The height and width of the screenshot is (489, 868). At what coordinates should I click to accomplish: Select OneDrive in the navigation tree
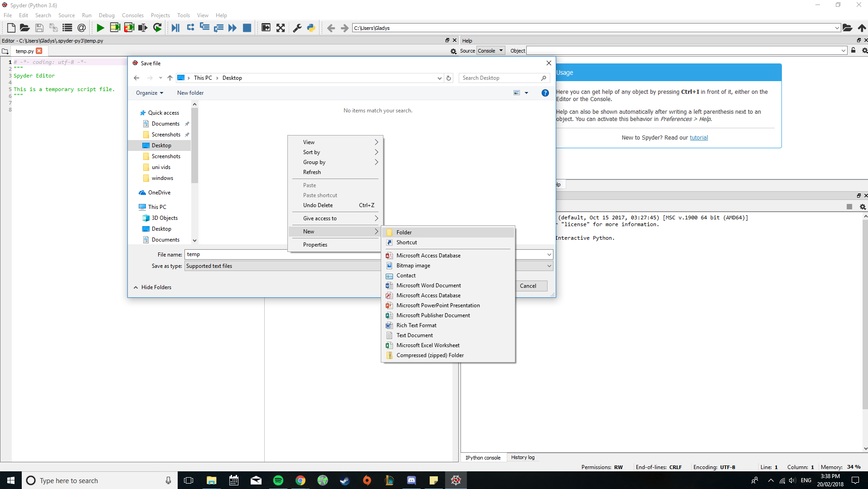point(159,193)
